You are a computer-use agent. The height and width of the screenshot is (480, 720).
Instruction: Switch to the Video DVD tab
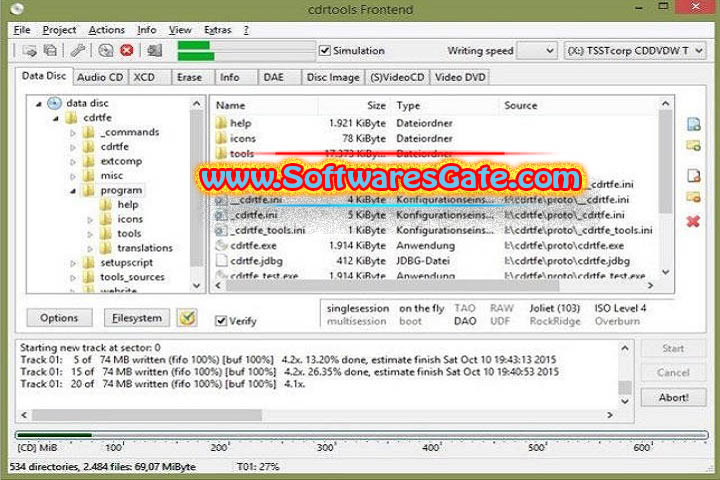tap(460, 77)
